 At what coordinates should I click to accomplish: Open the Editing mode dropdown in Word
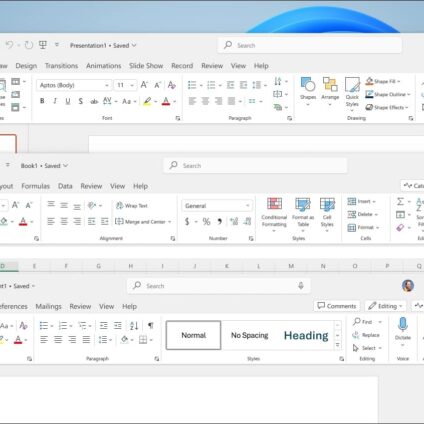point(385,306)
